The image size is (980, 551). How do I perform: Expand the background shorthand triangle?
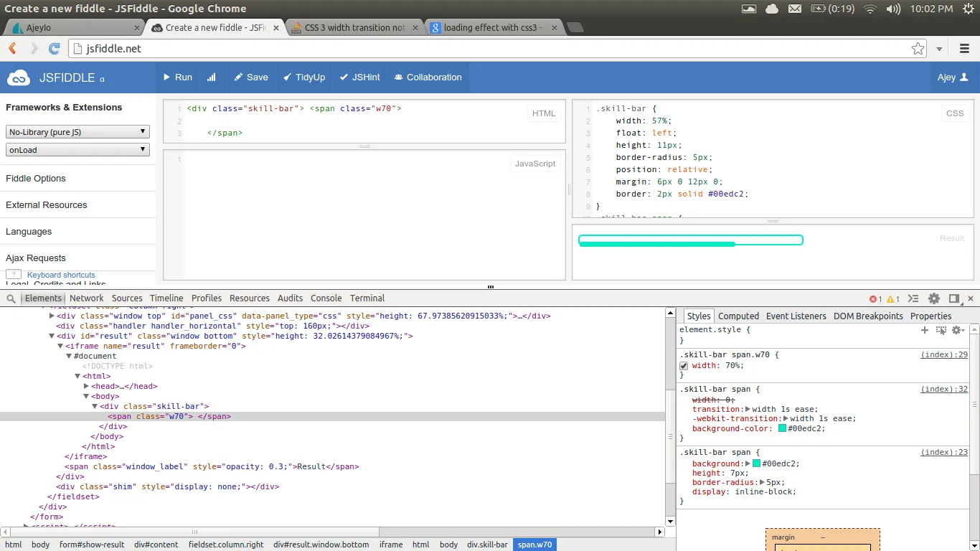point(748,463)
